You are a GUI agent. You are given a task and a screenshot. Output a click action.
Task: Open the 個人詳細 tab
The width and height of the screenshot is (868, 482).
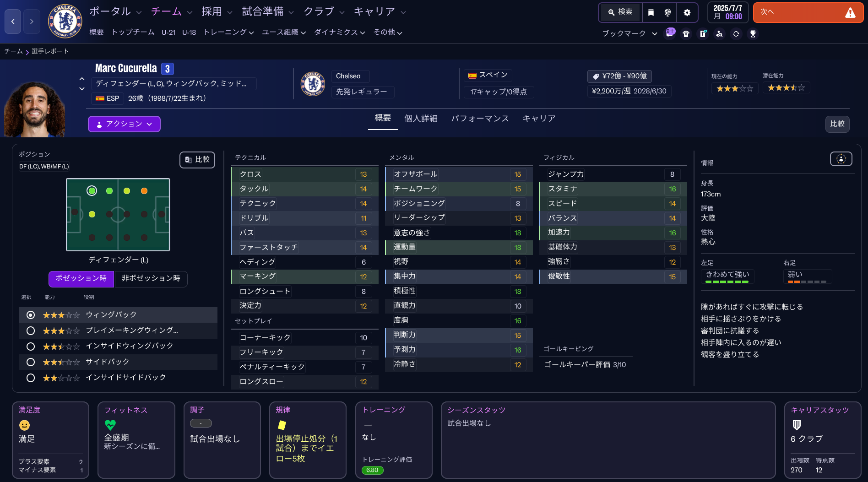point(421,119)
